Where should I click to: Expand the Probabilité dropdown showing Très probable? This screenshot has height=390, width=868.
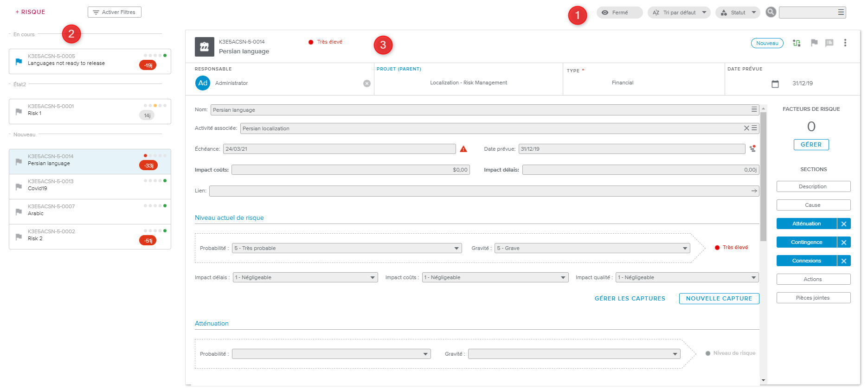[x=347, y=249]
